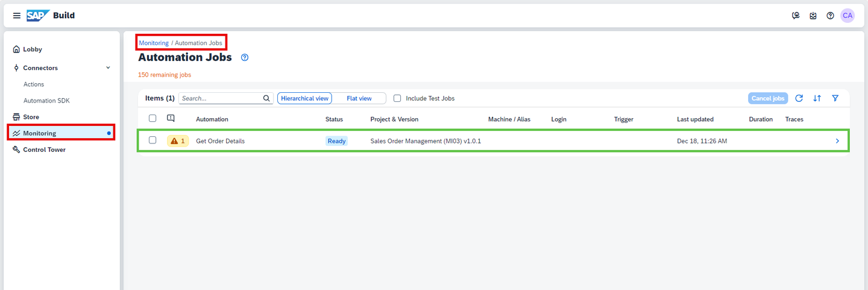868x290 pixels.
Task: Click the Control Tower wrench icon
Action: 16,150
